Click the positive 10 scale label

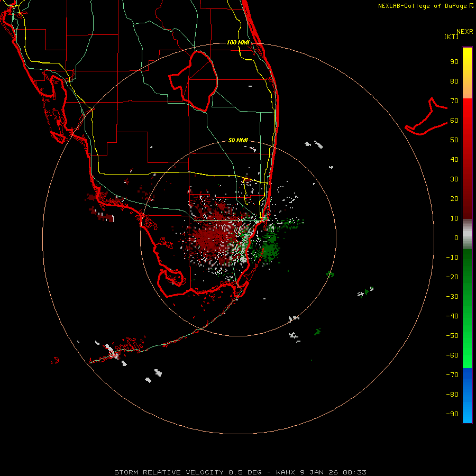[x=454, y=218]
